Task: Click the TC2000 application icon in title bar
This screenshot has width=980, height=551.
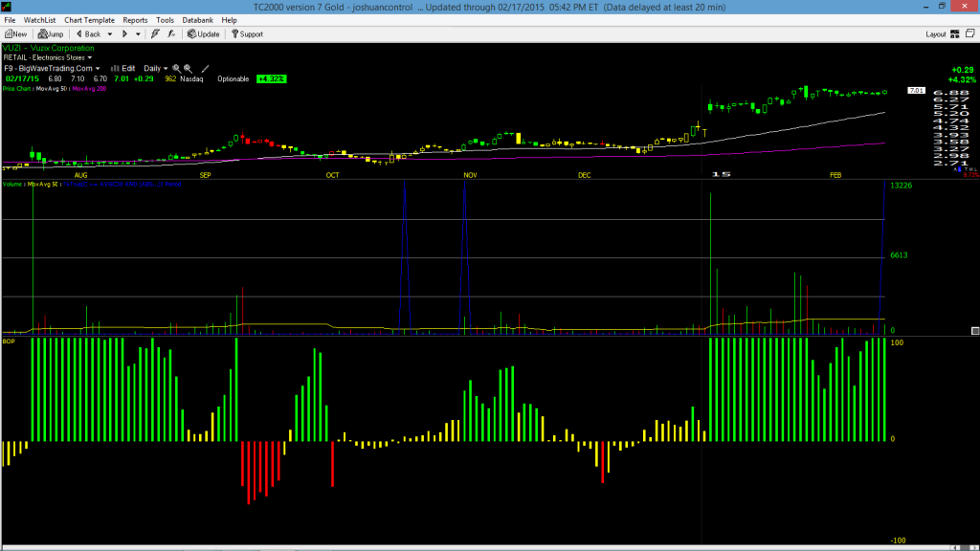Action: 7,7
